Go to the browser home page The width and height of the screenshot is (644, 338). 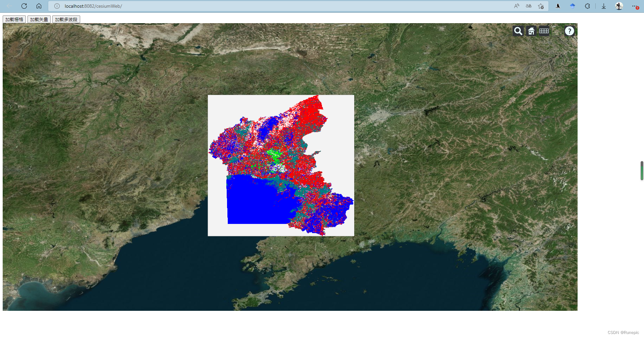(39, 6)
